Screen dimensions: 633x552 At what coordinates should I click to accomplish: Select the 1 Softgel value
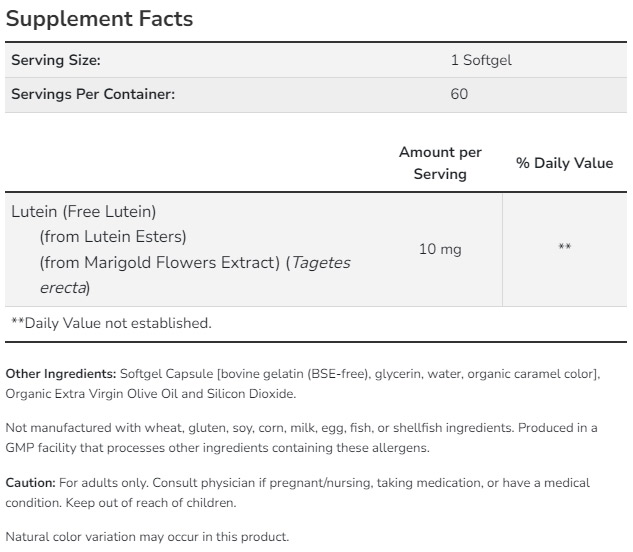481,60
